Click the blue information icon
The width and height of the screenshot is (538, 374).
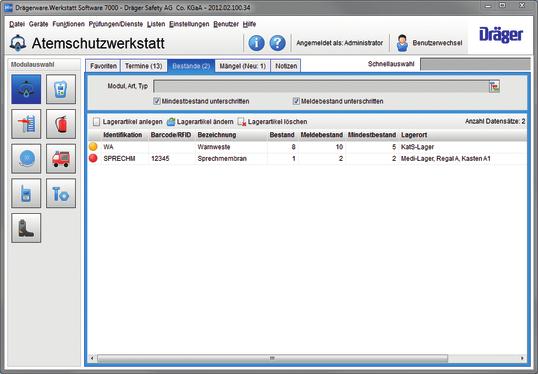click(x=256, y=43)
